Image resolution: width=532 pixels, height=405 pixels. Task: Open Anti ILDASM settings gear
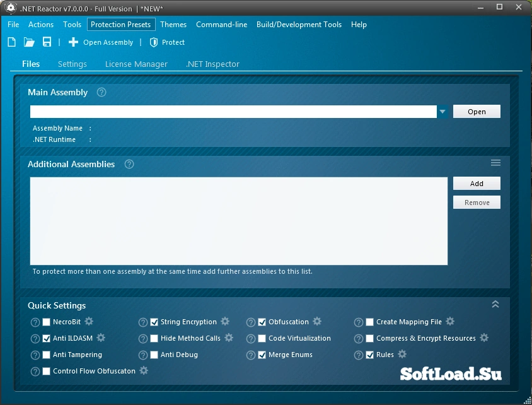(x=101, y=337)
